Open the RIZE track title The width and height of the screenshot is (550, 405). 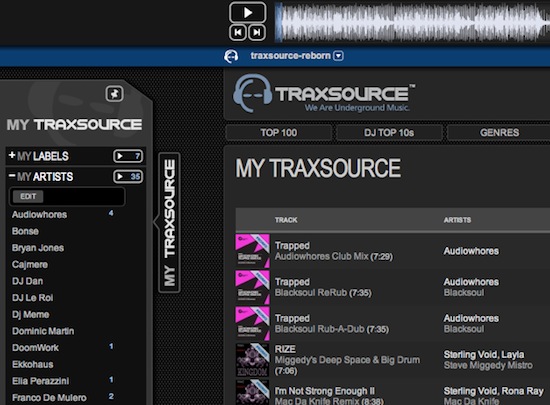pyautogui.click(x=285, y=349)
